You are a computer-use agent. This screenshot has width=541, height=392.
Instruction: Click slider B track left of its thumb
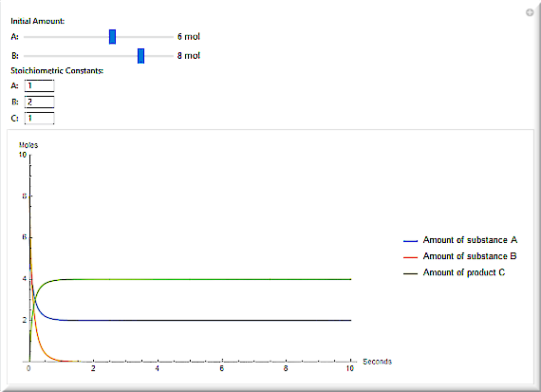click(81, 56)
